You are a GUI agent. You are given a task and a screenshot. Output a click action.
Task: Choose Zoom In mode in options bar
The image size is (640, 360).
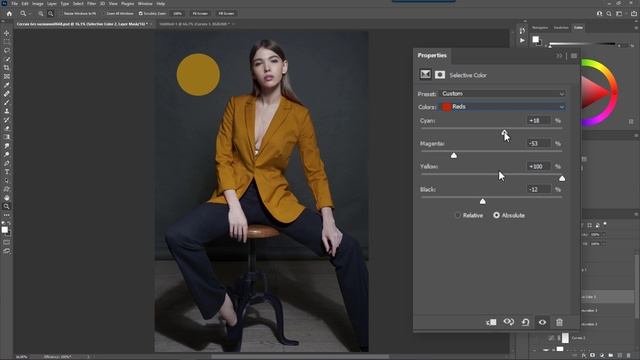coord(41,13)
